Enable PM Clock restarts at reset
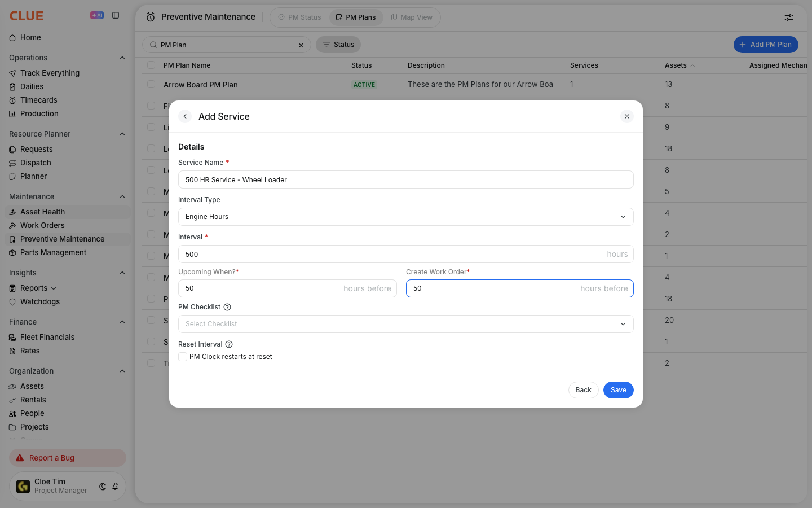Screen dimensions: 812x508 [183, 357]
